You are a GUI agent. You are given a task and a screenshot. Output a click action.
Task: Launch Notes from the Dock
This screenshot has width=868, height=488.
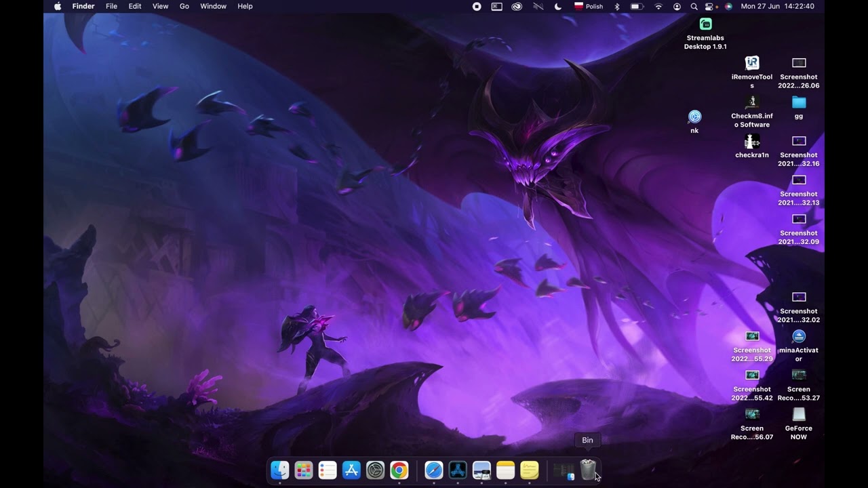pos(505,470)
